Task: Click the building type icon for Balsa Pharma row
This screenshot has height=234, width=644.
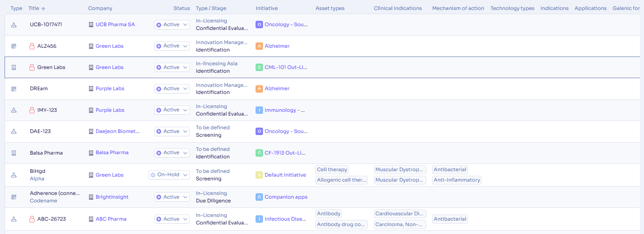Action: [14, 153]
